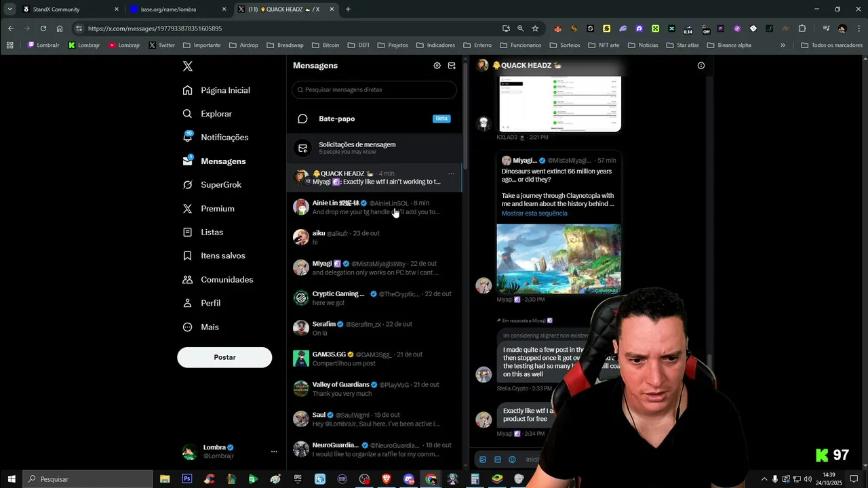The height and width of the screenshot is (488, 868).
Task: Click the address bar URL
Action: 155,28
